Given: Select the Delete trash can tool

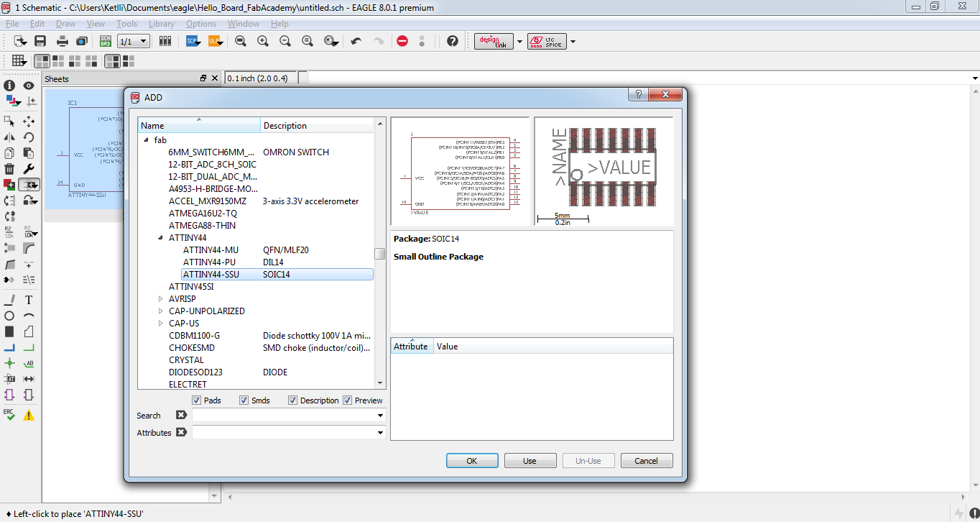Looking at the screenshot, I should pyautogui.click(x=9, y=168).
